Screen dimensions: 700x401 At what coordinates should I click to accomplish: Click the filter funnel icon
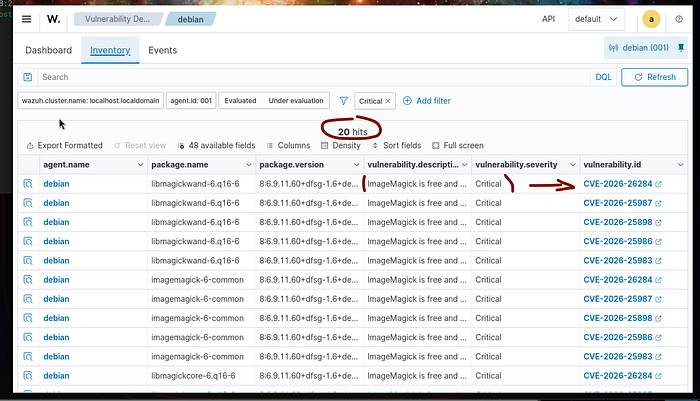click(x=343, y=101)
